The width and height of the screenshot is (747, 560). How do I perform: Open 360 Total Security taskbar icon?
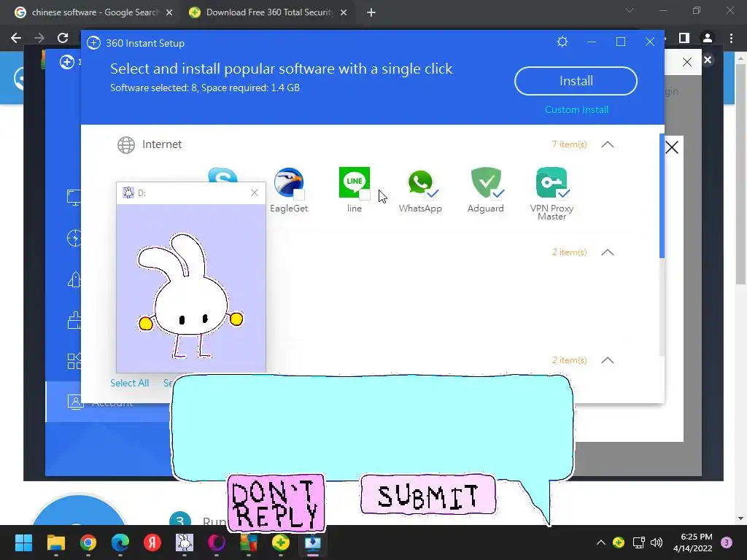coord(281,542)
